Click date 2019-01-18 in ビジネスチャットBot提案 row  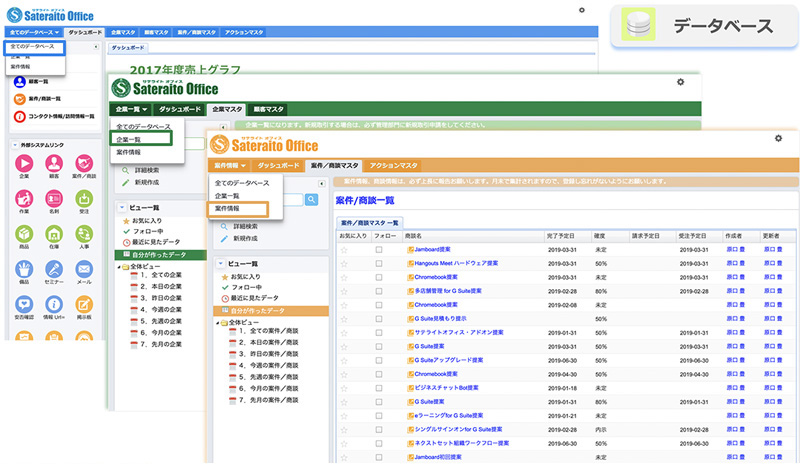(562, 388)
